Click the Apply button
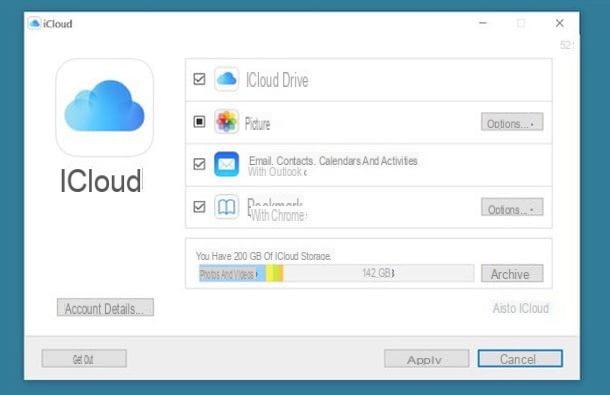This screenshot has height=395, width=610. pos(426,358)
